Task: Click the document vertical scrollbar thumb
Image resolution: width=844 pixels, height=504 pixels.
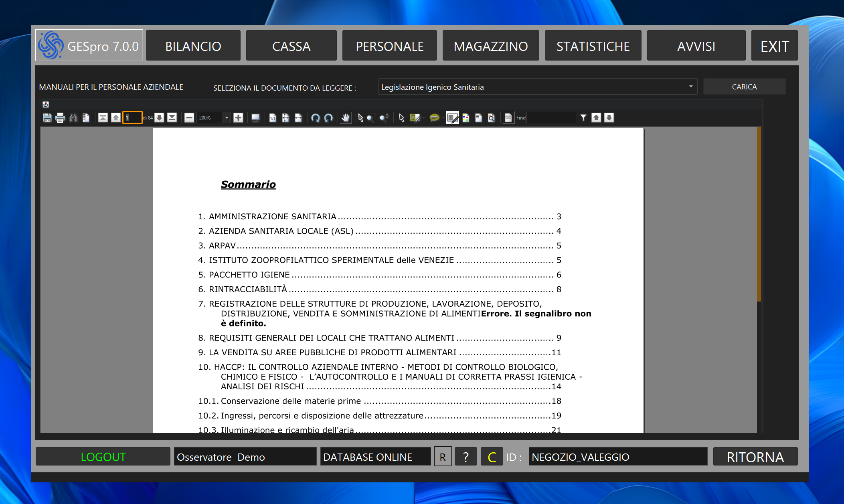Action: pyautogui.click(x=759, y=215)
